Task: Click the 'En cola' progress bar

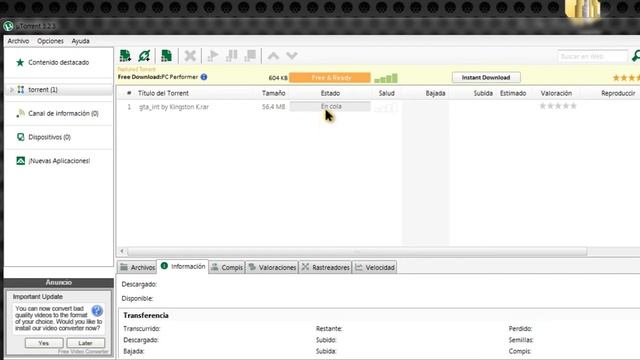Action: [330, 107]
